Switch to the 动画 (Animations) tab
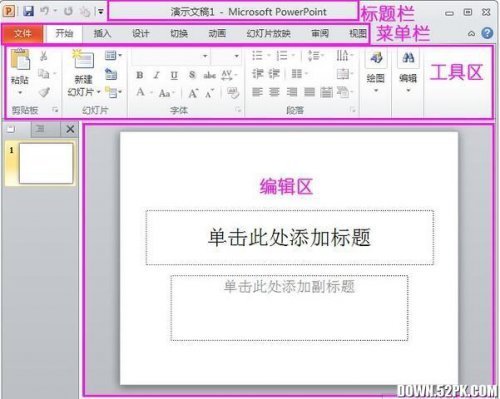Screen dimensions: 500x399 pos(217,33)
